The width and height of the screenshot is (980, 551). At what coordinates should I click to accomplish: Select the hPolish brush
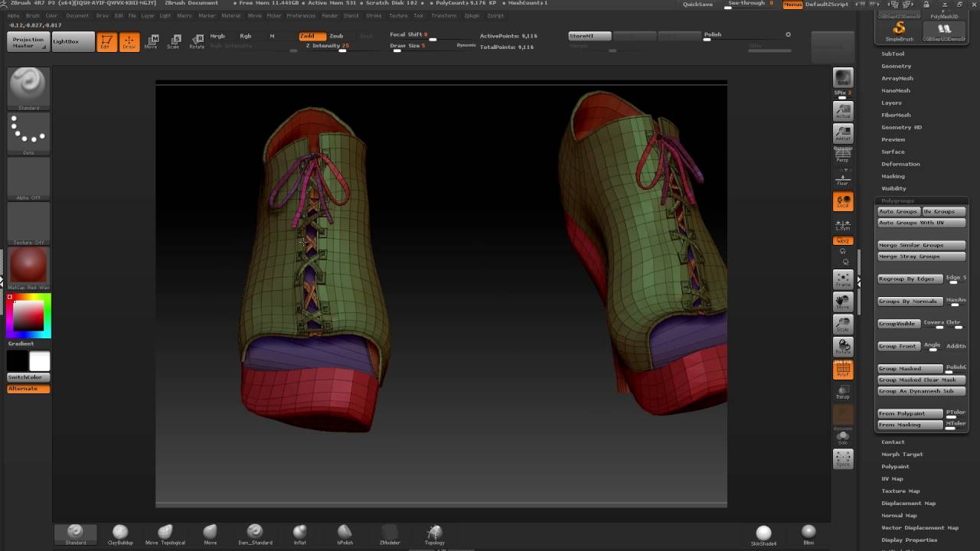pos(345,534)
